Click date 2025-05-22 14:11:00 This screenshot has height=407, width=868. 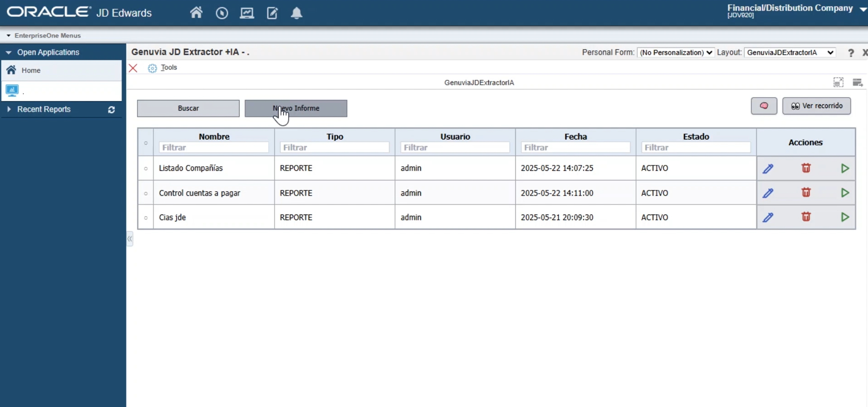pyautogui.click(x=557, y=193)
